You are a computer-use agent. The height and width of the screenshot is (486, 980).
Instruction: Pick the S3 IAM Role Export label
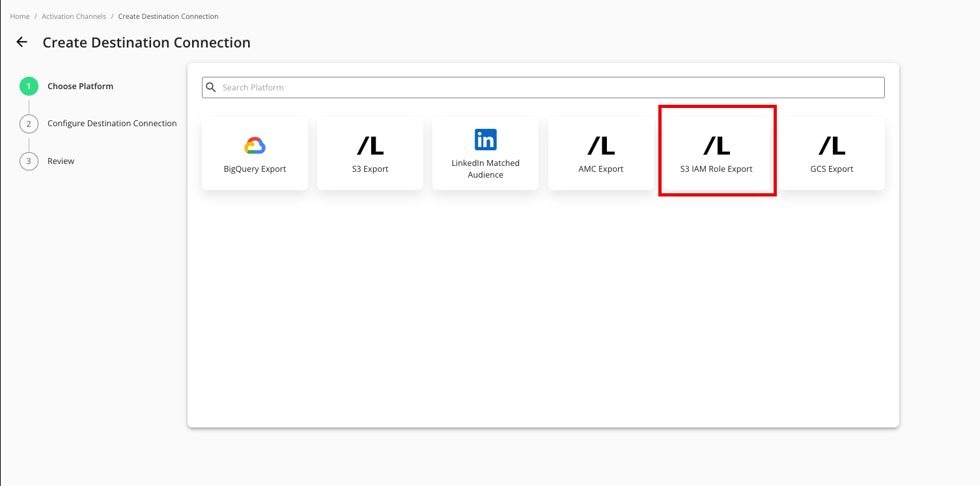coord(716,169)
